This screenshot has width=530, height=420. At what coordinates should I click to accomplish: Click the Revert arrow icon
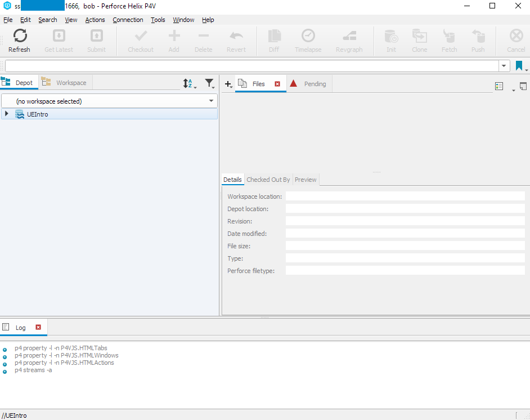pyautogui.click(x=236, y=36)
